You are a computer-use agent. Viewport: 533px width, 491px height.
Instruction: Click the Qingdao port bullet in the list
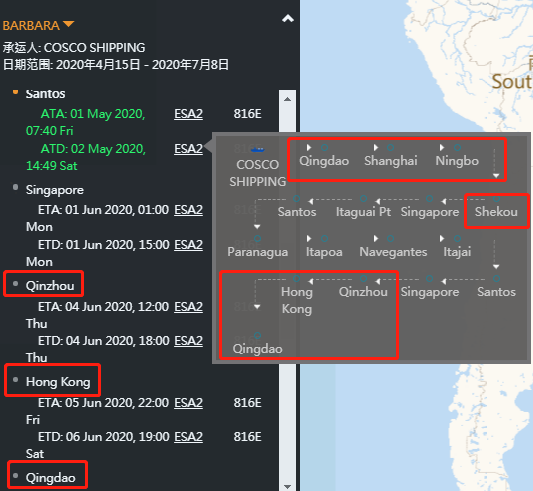15,476
